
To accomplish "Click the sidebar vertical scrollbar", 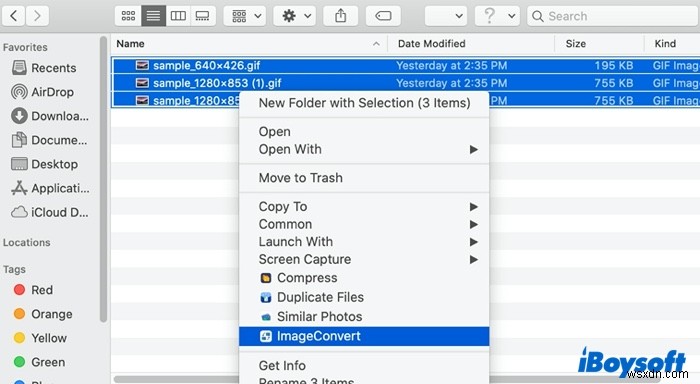I will coord(104,179).
